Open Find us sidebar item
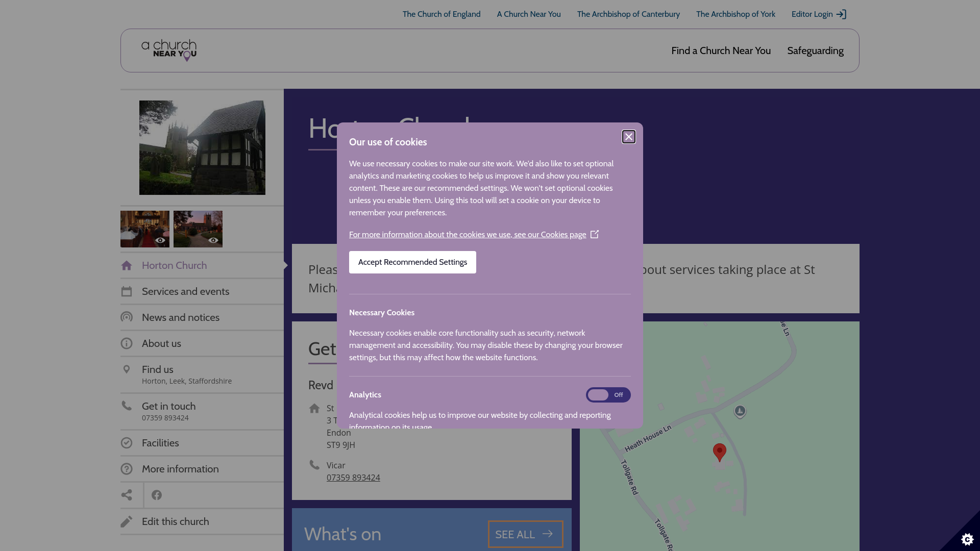The image size is (980, 551). [202, 375]
